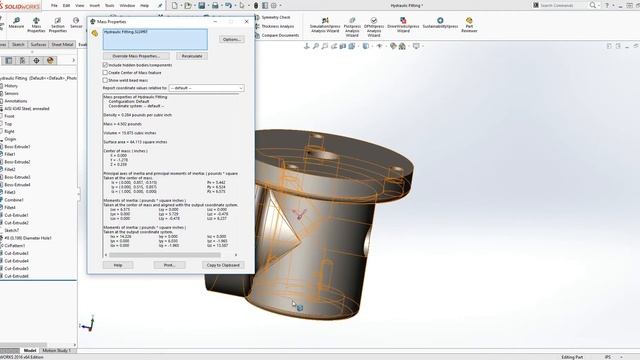Click the pushpin icon beside Help menu
Image resolution: width=640 pixels, height=360 pixels.
point(160,6)
